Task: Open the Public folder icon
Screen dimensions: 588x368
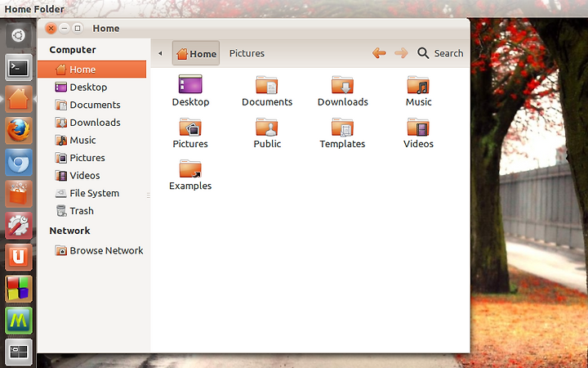Action: (266, 127)
